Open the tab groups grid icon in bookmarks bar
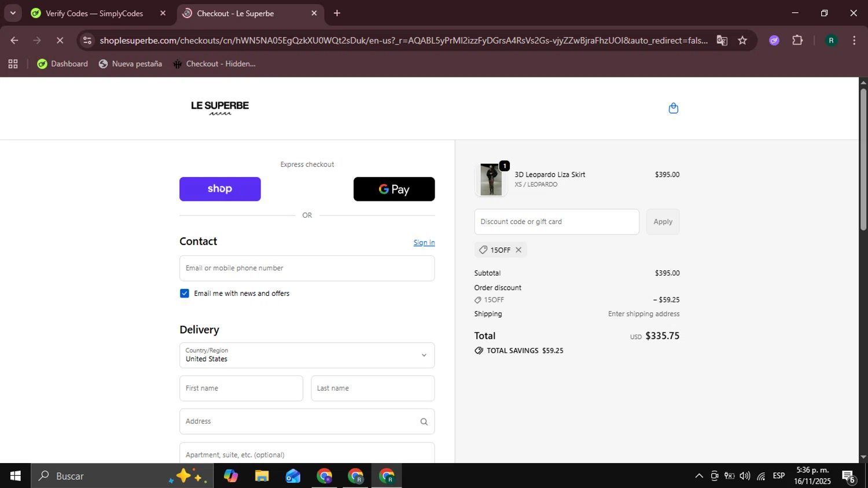 coord(13,64)
